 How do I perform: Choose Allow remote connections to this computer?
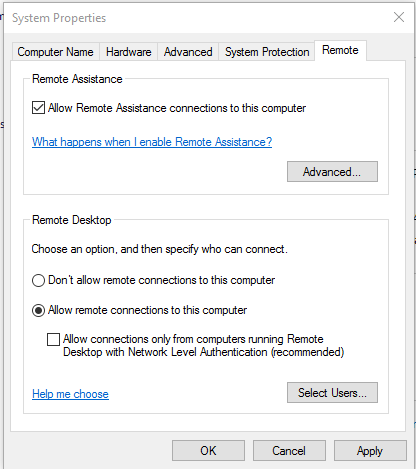(x=38, y=310)
